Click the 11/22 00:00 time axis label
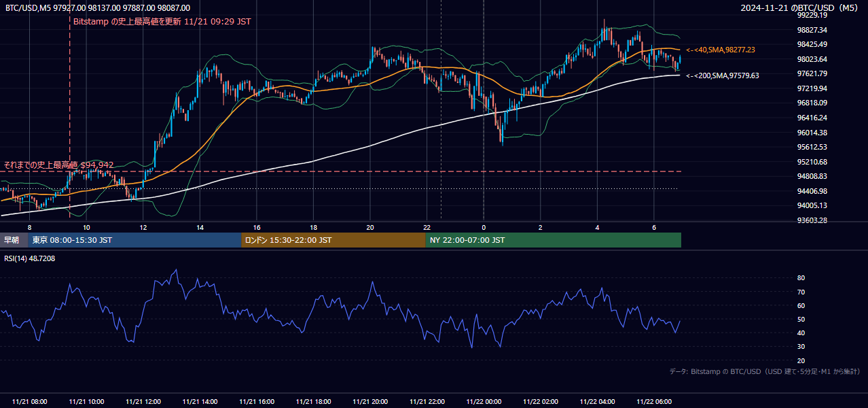Viewport: 868px width, 408px height. [x=484, y=402]
